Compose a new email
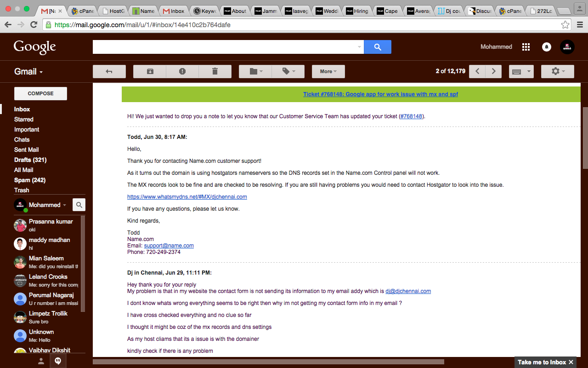 (x=40, y=93)
